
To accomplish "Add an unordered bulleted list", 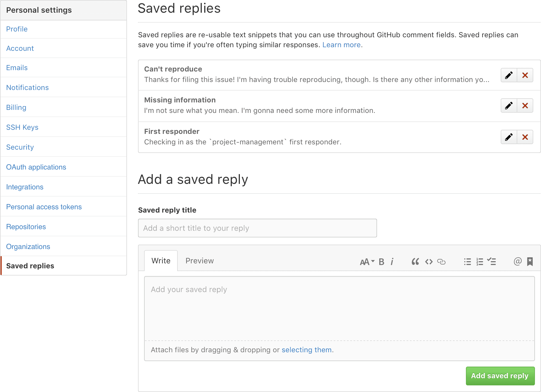I will tap(467, 261).
